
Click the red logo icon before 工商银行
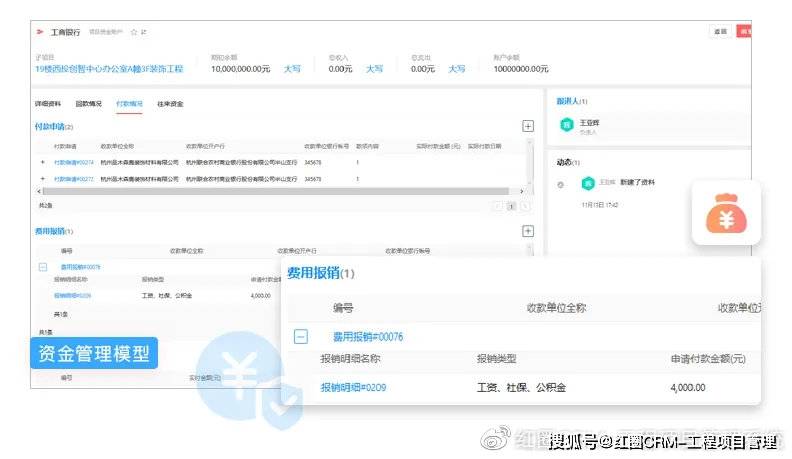(40, 32)
